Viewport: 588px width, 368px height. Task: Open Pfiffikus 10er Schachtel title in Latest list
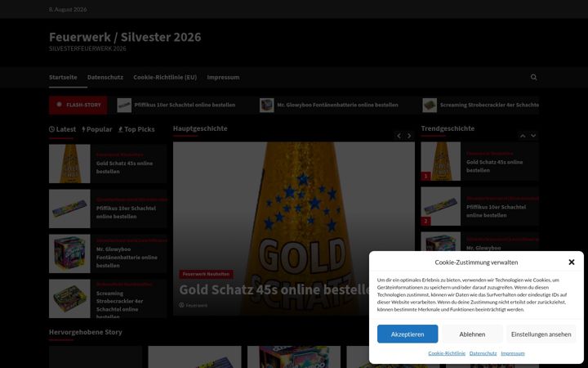(126, 212)
